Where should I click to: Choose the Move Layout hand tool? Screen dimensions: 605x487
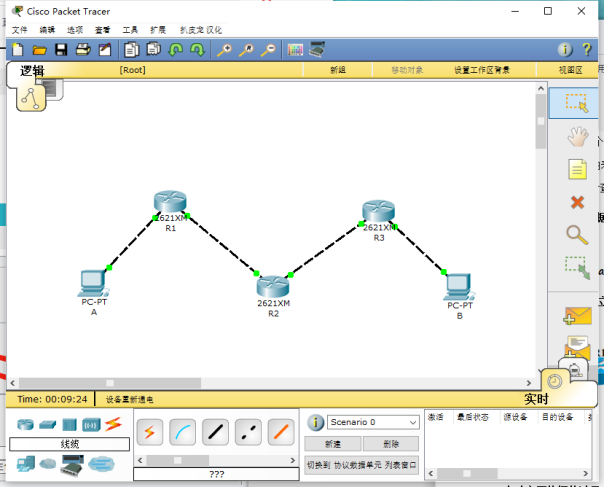[578, 136]
